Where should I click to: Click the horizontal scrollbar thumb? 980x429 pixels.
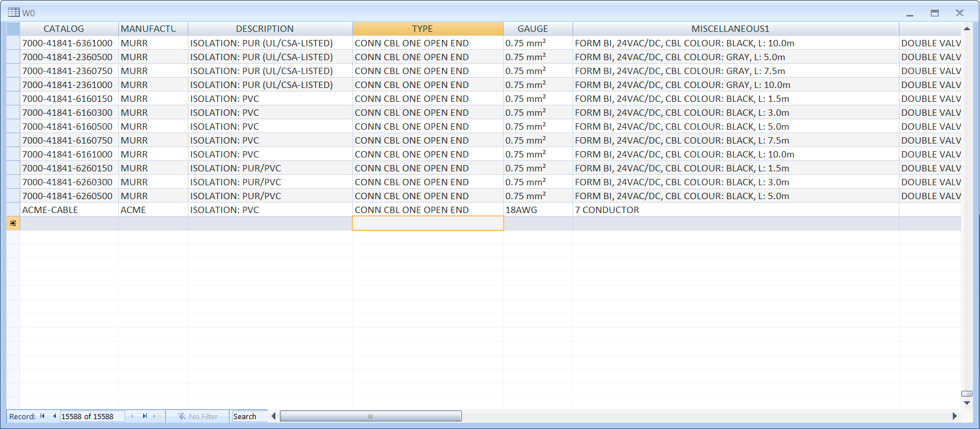coord(371,416)
